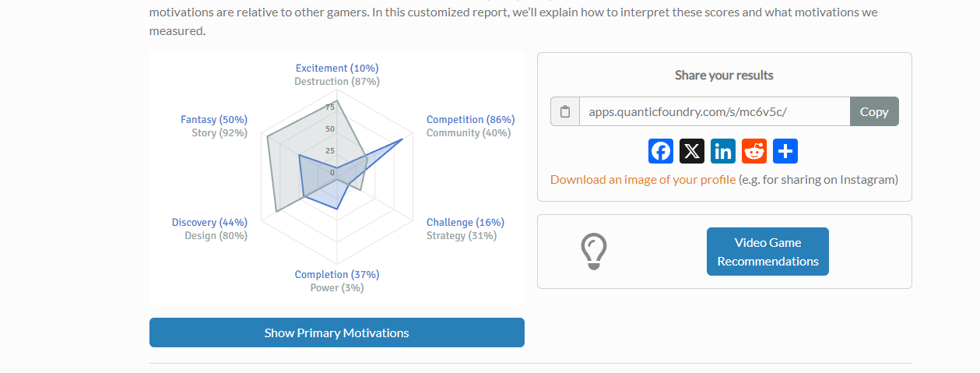
Task: Share results on Reddit
Action: [x=754, y=151]
